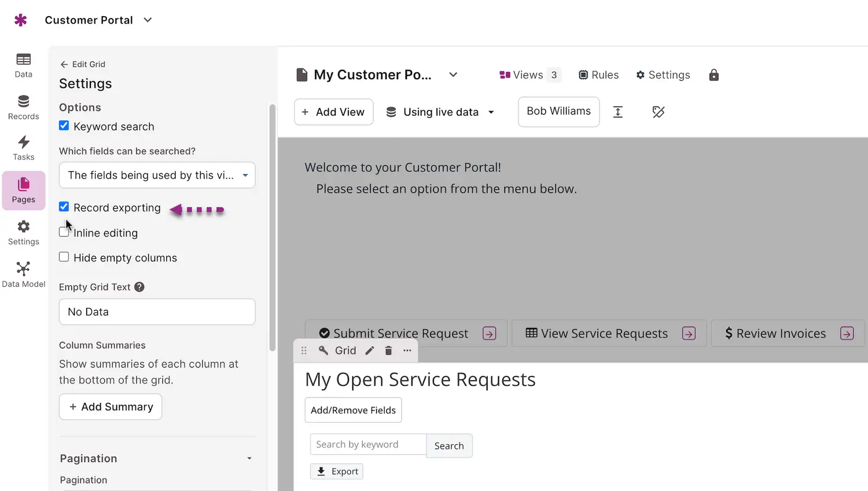This screenshot has height=491, width=868.
Task: Click the Add Summary button
Action: (111, 407)
